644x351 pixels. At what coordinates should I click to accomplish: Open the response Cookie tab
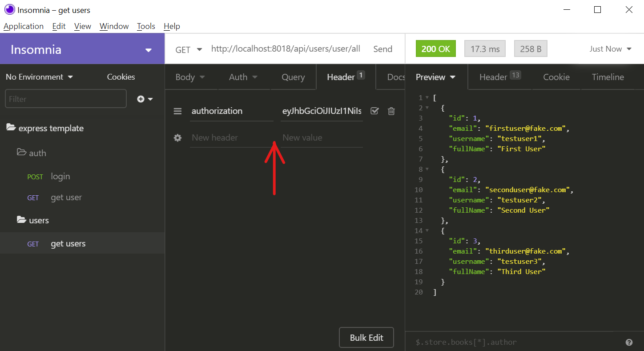pos(556,77)
